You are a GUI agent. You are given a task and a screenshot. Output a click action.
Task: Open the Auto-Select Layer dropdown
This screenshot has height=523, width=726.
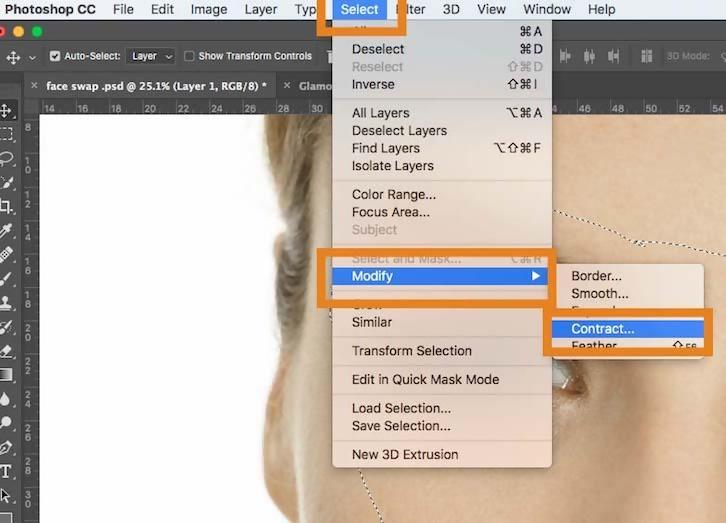(x=151, y=56)
